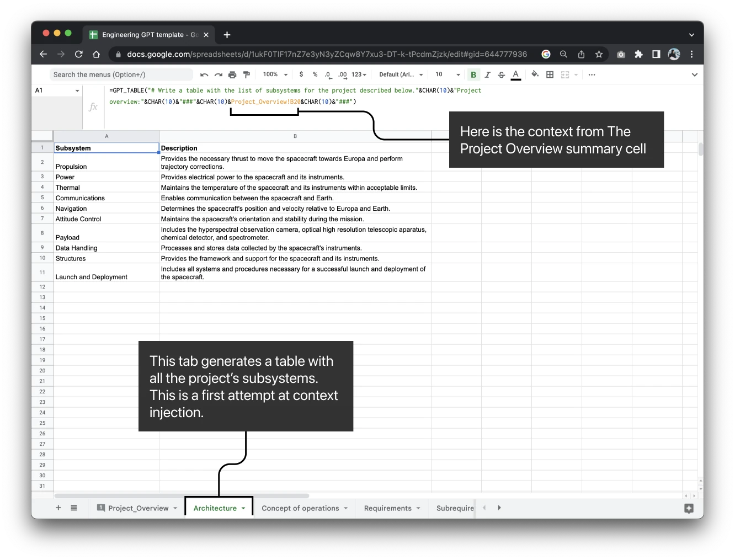Open the fill color picker
735x560 pixels.
click(535, 74)
